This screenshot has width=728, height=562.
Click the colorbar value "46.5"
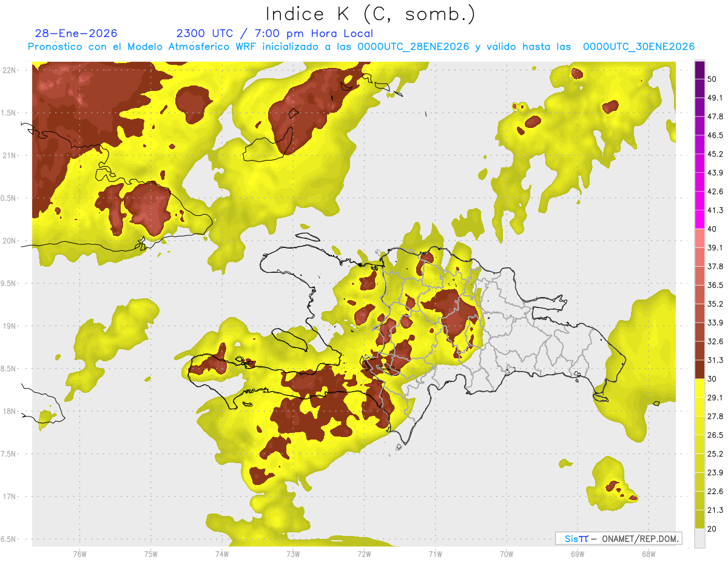tap(715, 135)
